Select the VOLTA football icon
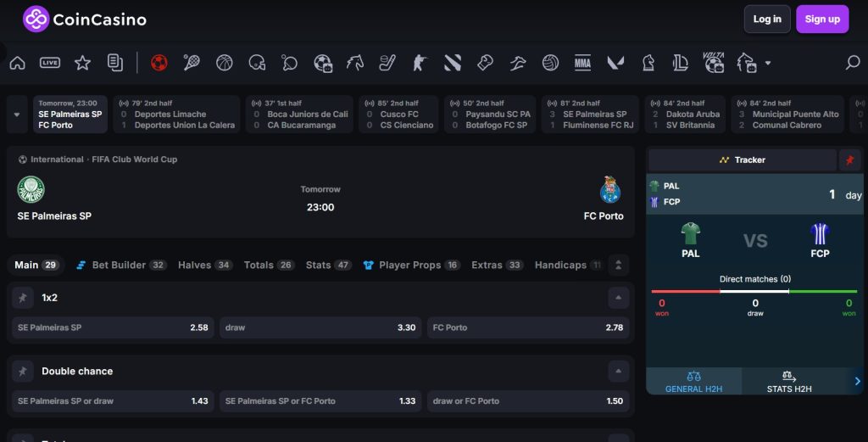 [714, 63]
